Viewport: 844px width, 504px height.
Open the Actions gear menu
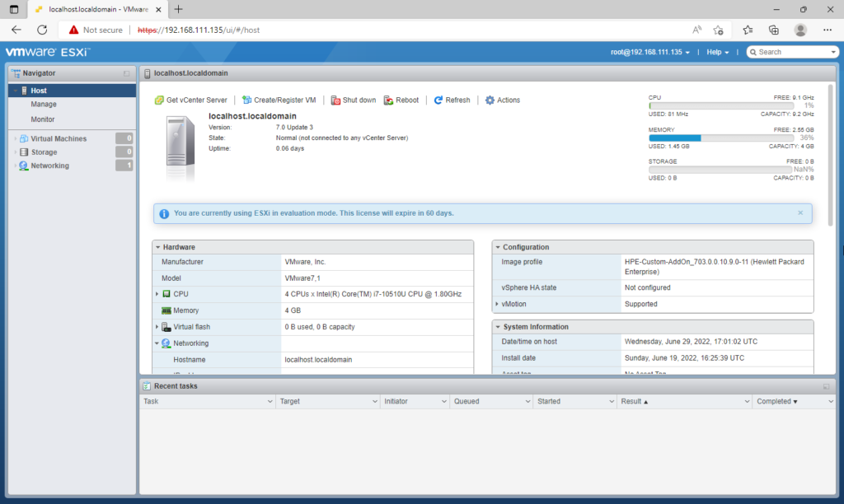[502, 100]
